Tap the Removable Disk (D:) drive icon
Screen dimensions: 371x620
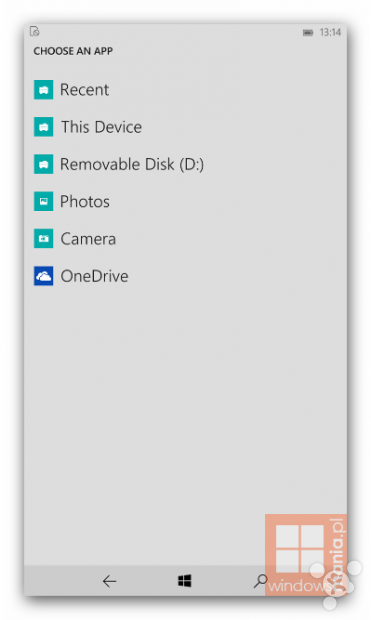(x=44, y=164)
